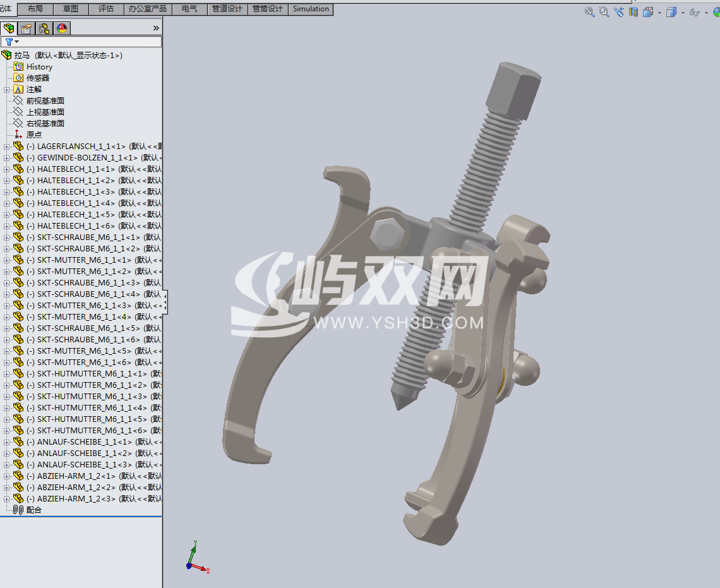Open the 管筒设计 tab
This screenshot has height=588, width=720.
[x=268, y=9]
